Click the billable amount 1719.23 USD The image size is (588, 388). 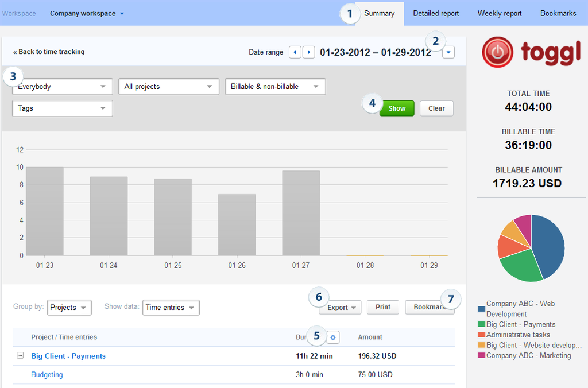pyautogui.click(x=527, y=183)
